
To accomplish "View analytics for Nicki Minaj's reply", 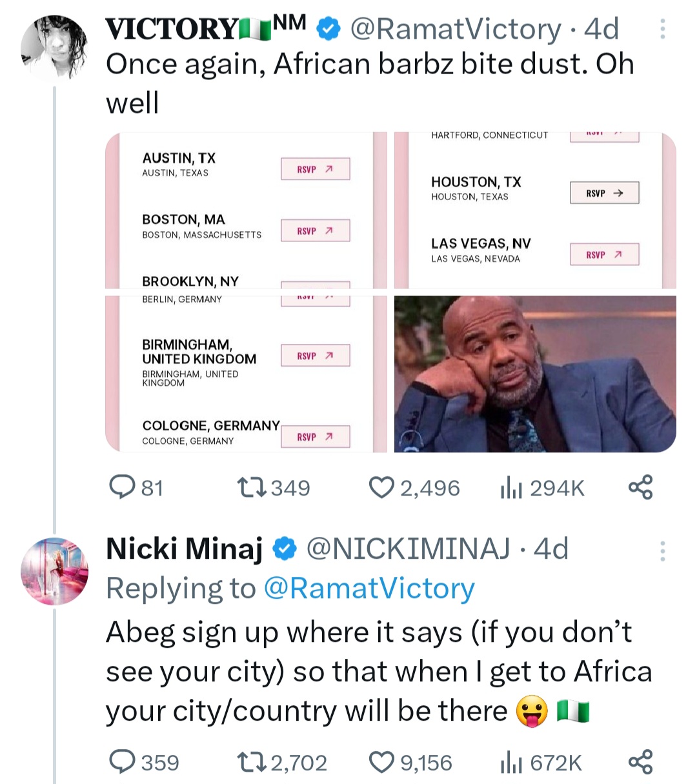I will click(x=510, y=763).
